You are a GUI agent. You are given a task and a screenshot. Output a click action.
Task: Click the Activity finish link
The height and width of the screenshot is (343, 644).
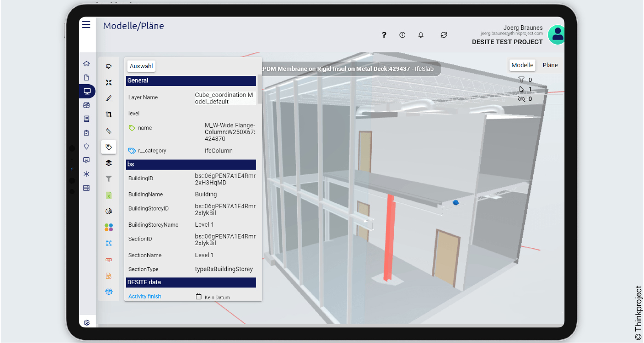[x=144, y=296]
